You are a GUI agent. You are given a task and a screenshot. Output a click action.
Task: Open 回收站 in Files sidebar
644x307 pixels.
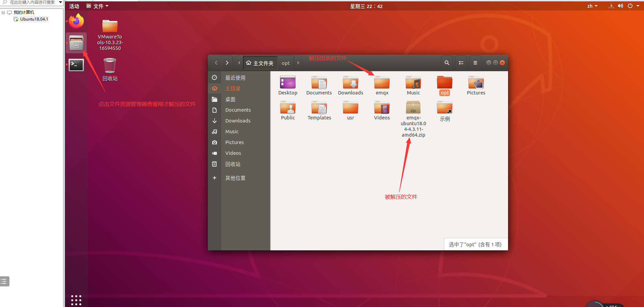pyautogui.click(x=239, y=164)
